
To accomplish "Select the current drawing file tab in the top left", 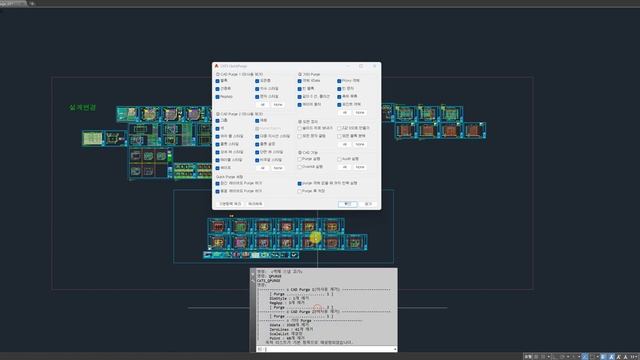I will pos(13,3).
